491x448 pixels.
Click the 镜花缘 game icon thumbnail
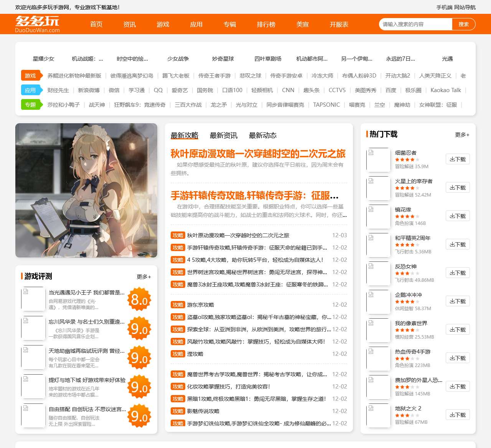point(379,217)
